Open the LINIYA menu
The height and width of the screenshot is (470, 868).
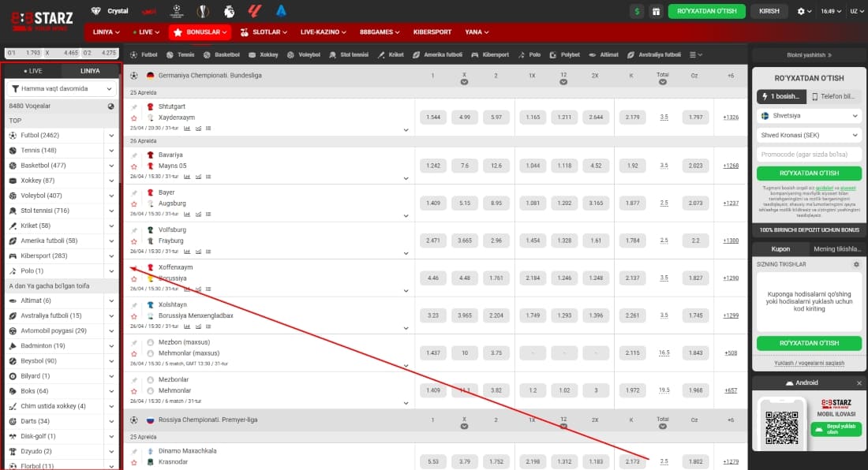[x=107, y=32]
